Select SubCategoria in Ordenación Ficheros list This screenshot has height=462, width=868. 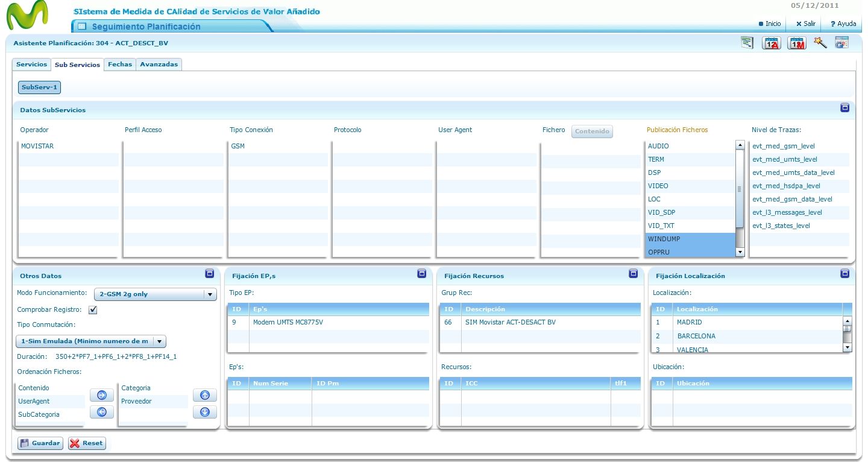[50, 414]
